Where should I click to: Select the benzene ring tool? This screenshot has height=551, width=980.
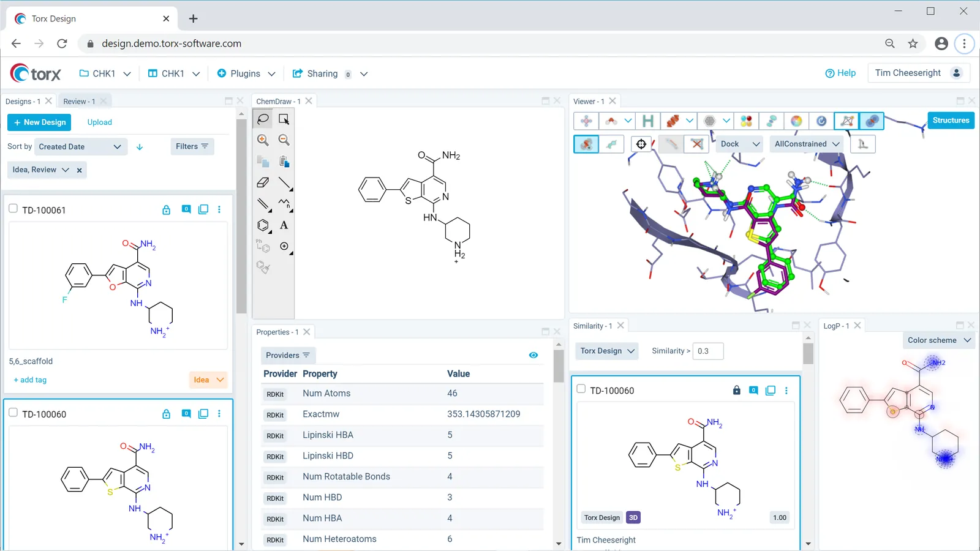tap(263, 225)
